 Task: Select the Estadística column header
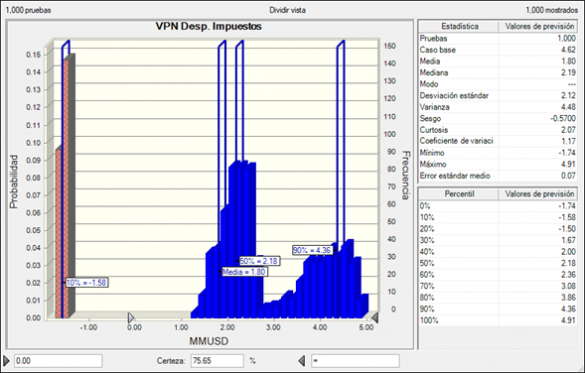tap(459, 26)
